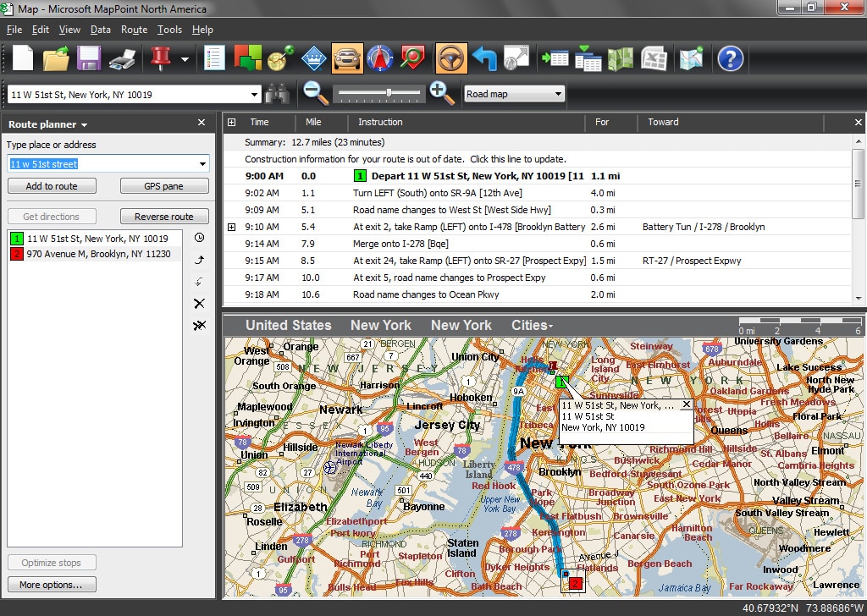
Task: Open the Help menu
Action: pos(202,30)
